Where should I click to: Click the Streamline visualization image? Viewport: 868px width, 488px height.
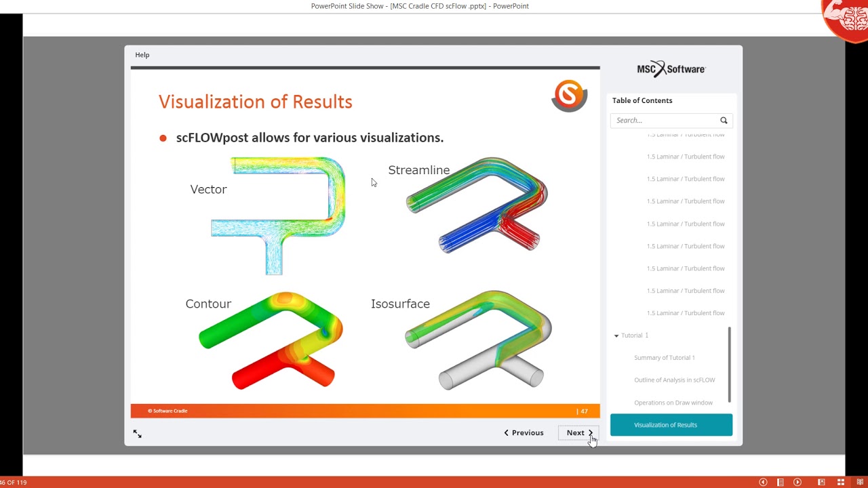tap(477, 205)
